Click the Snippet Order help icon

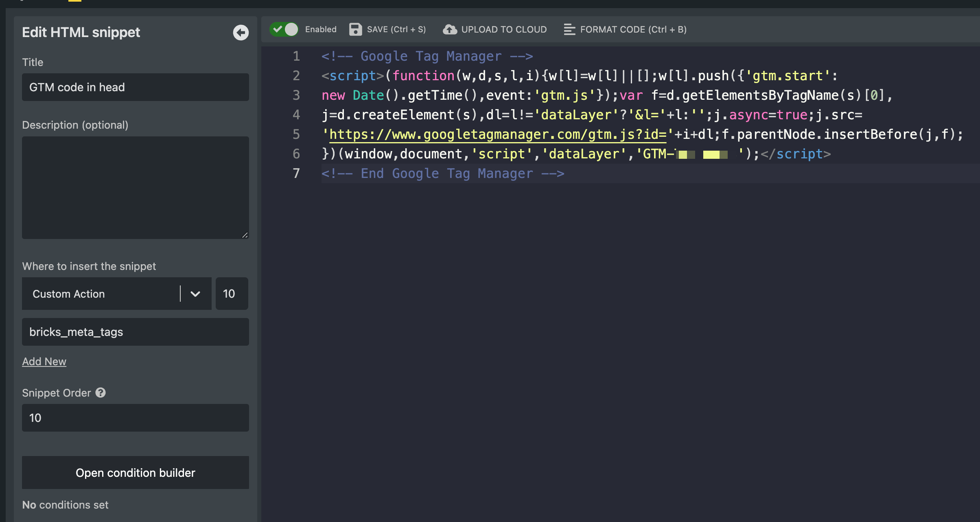(x=100, y=393)
